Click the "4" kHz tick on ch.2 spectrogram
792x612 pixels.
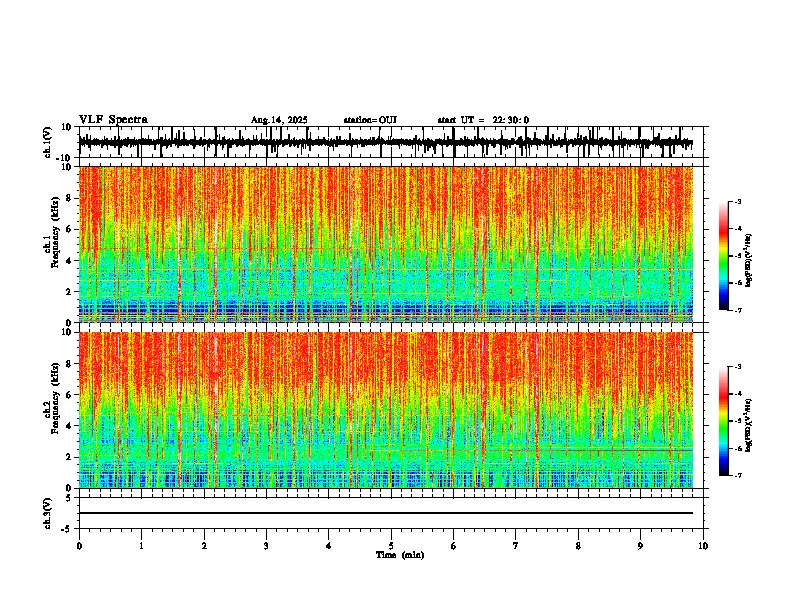click(70, 426)
